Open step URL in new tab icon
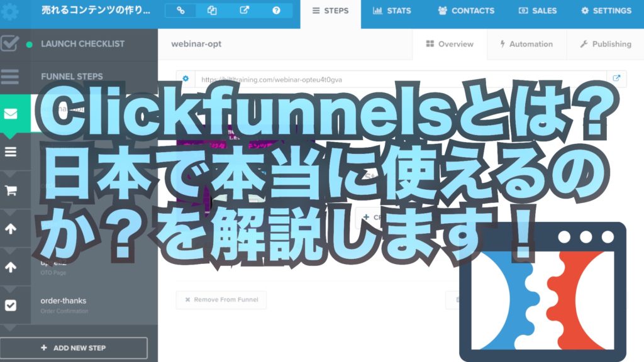 (x=616, y=79)
